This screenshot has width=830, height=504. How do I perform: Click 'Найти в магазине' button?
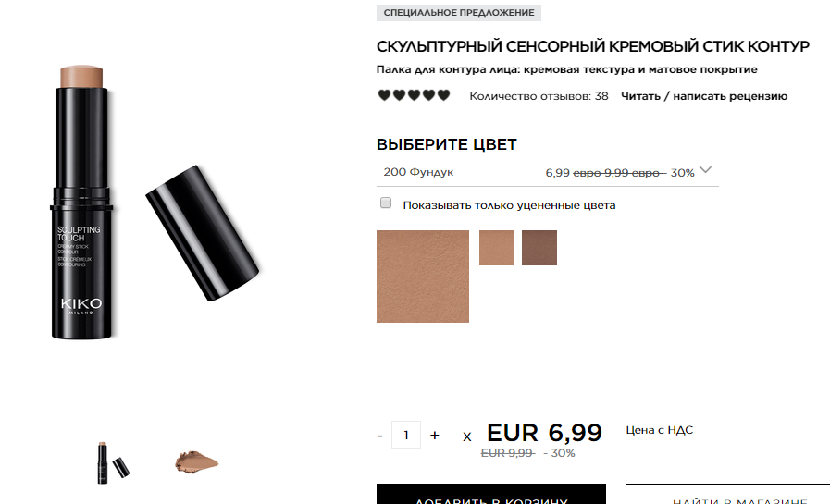[728, 494]
